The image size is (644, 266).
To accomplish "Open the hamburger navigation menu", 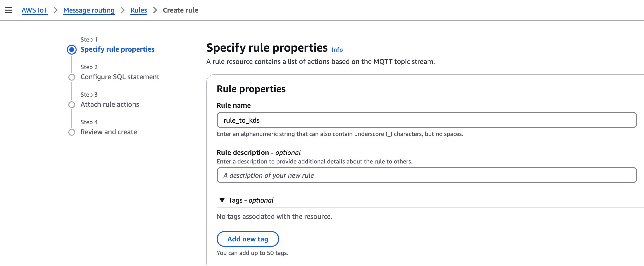I will [8, 10].
